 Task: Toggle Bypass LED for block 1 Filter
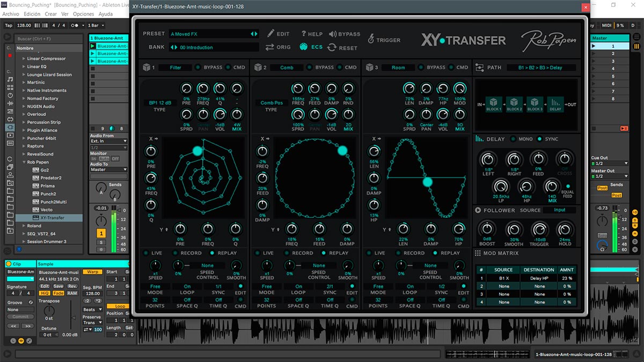197,68
